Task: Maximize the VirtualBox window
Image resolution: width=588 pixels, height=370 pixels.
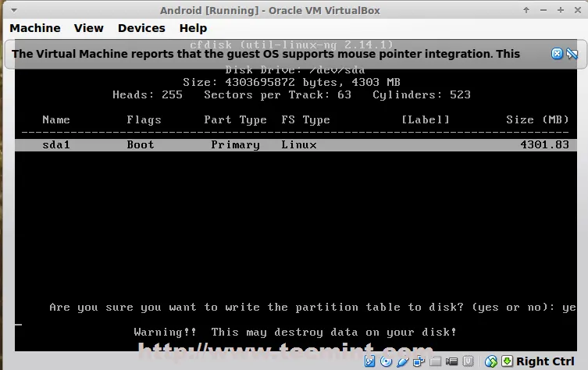Action: pos(561,10)
